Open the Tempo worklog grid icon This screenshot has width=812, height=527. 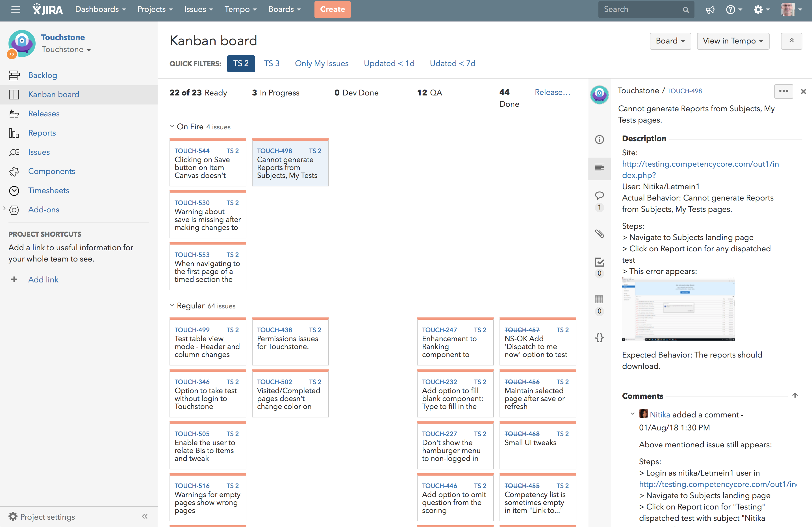click(599, 299)
